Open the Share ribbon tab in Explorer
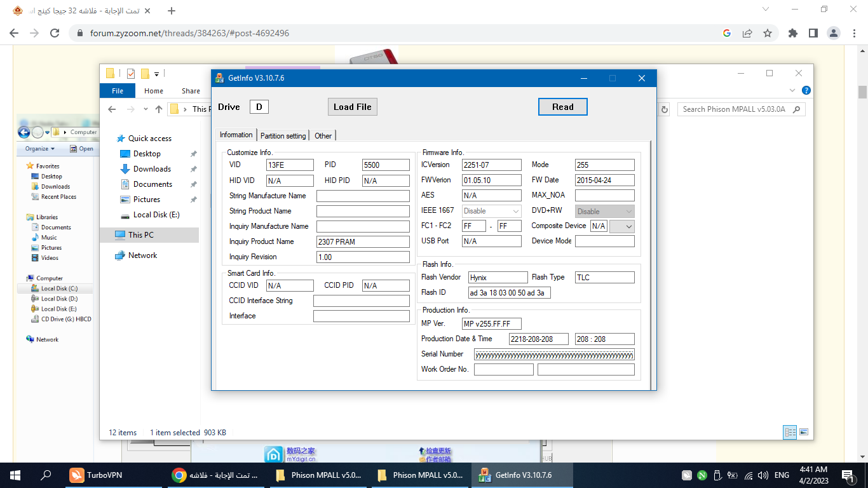 point(191,91)
